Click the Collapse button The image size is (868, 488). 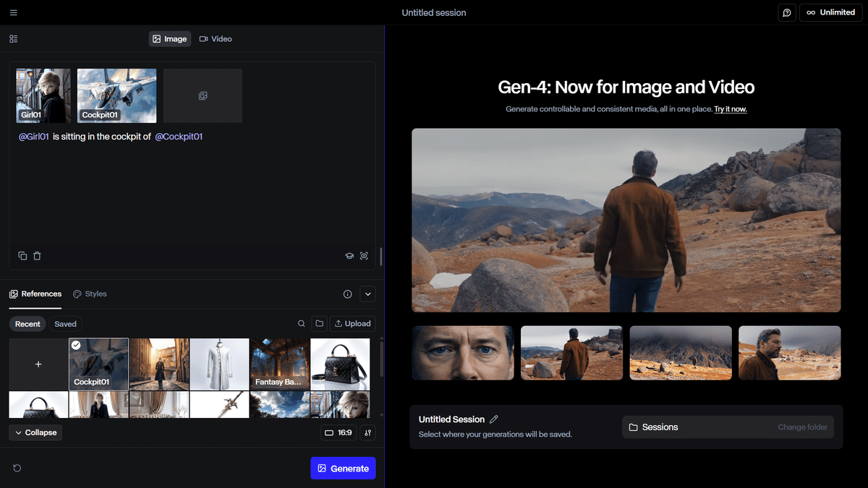coord(35,432)
